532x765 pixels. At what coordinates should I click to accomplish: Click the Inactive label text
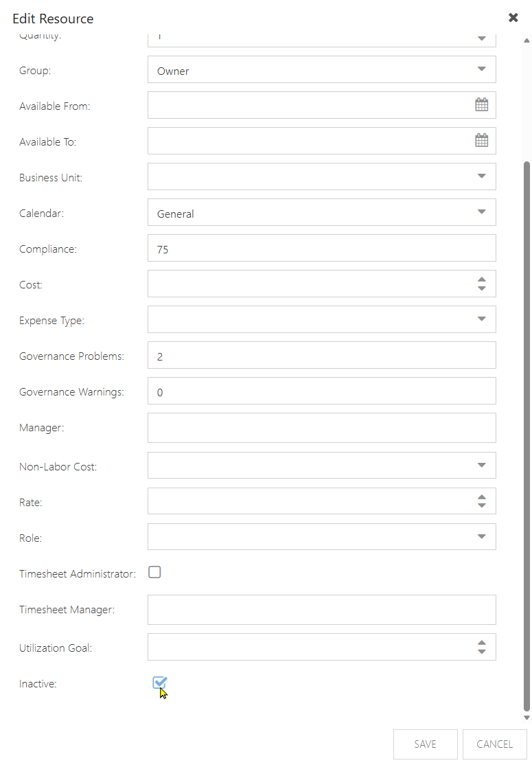pyautogui.click(x=38, y=683)
